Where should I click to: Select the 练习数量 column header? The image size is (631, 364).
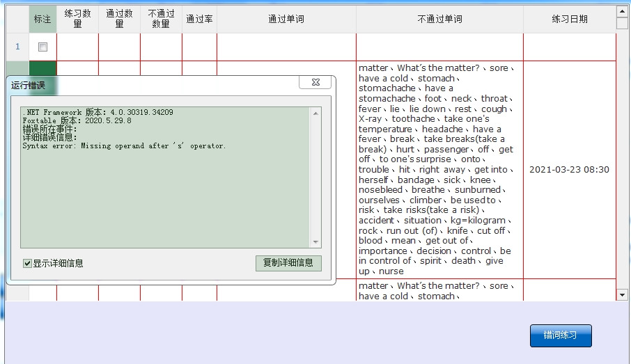click(x=78, y=19)
